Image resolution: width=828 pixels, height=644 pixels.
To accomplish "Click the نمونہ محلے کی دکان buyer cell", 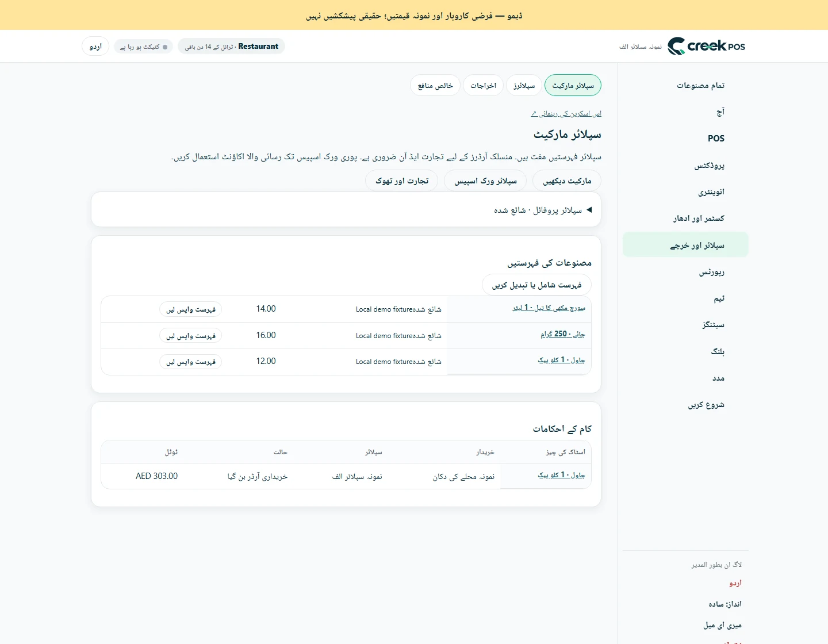I will pos(463,476).
